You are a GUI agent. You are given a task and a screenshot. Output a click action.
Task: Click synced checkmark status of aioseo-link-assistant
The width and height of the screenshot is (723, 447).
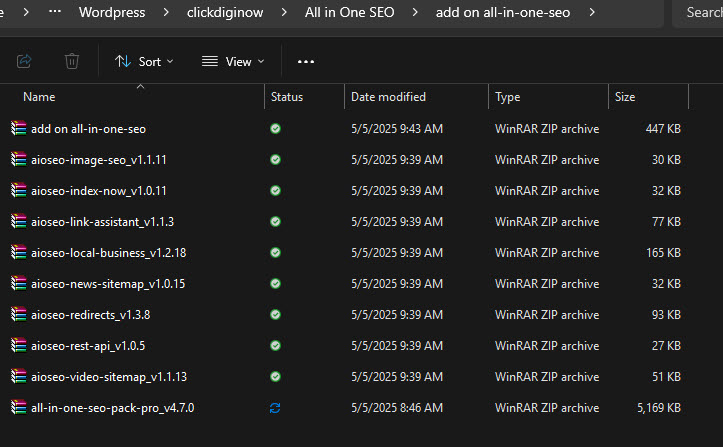click(x=275, y=221)
